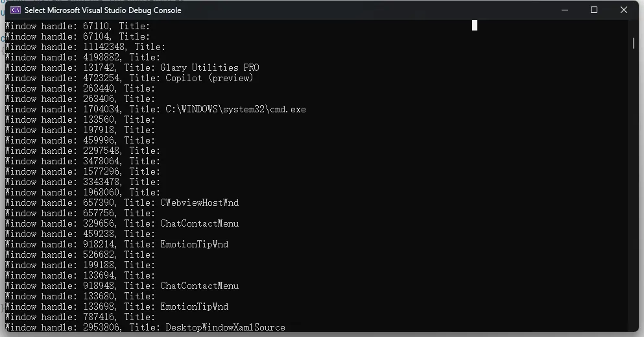Click the 'Glary Utilities PRO' title line

coord(132,68)
